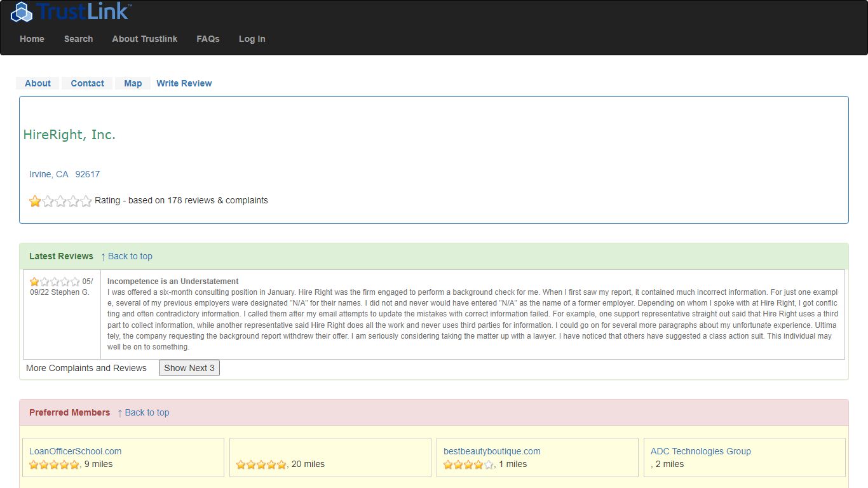Click the 2 miles distance text
Viewport: 868px width, 488px height.
coord(670,464)
